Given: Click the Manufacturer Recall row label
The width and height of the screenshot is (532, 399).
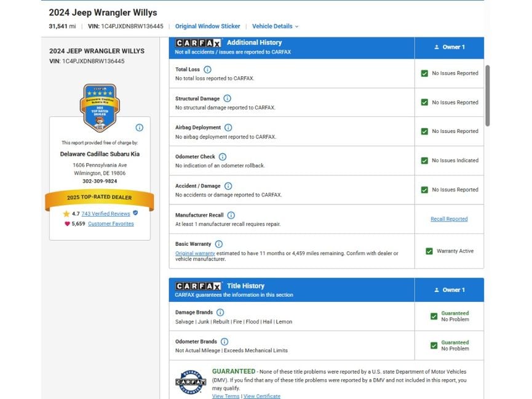Looking at the screenshot, I should (x=199, y=216).
